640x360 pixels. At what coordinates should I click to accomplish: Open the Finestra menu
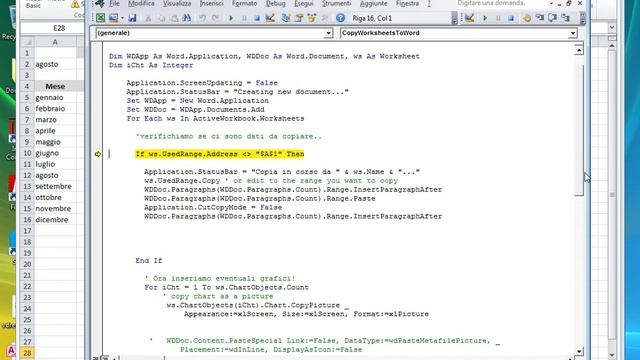coord(407,3)
